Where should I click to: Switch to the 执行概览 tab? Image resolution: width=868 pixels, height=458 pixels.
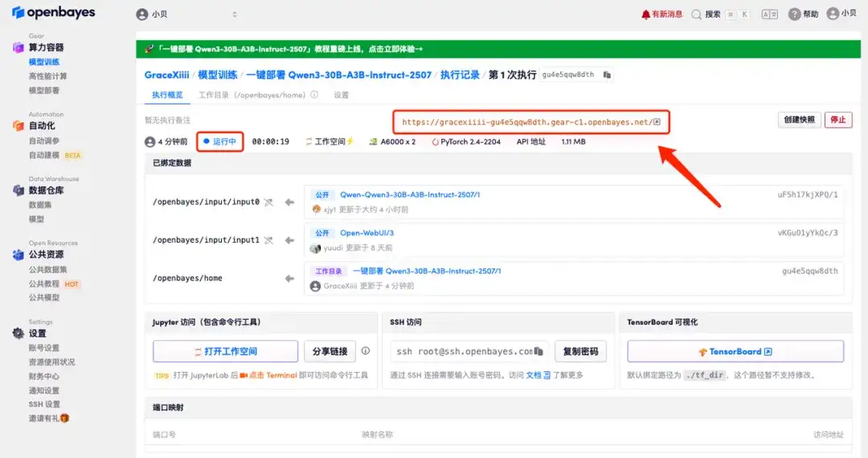167,95
